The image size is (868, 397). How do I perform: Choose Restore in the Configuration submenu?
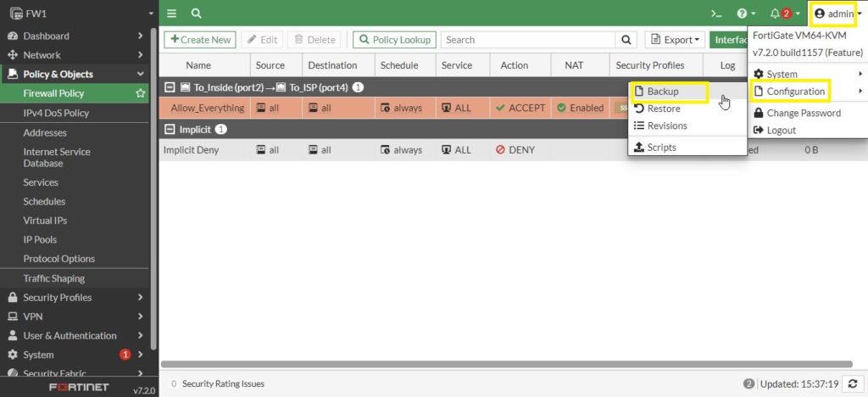pyautogui.click(x=663, y=109)
